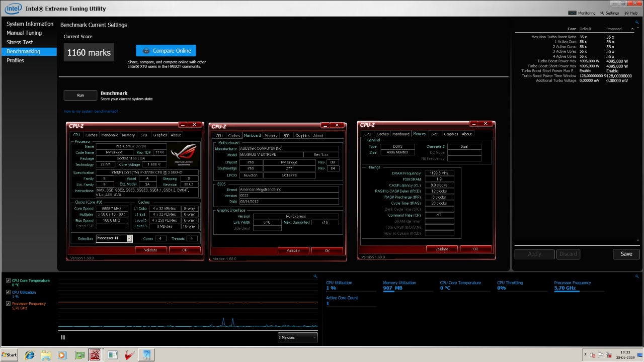Click the Show Desktop button

[x=641, y=355]
